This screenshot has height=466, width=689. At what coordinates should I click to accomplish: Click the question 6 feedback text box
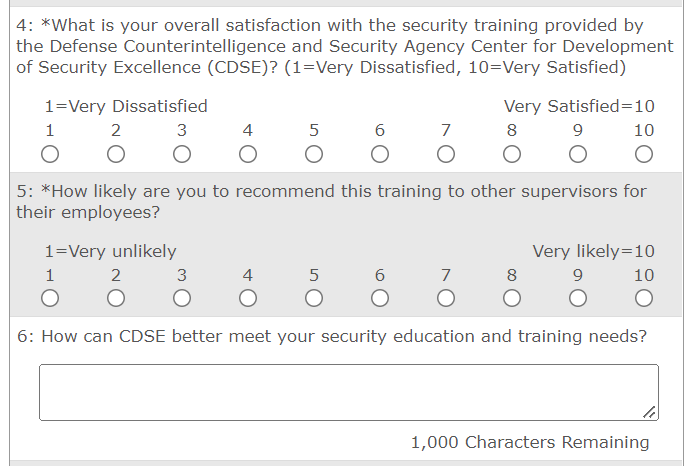348,392
